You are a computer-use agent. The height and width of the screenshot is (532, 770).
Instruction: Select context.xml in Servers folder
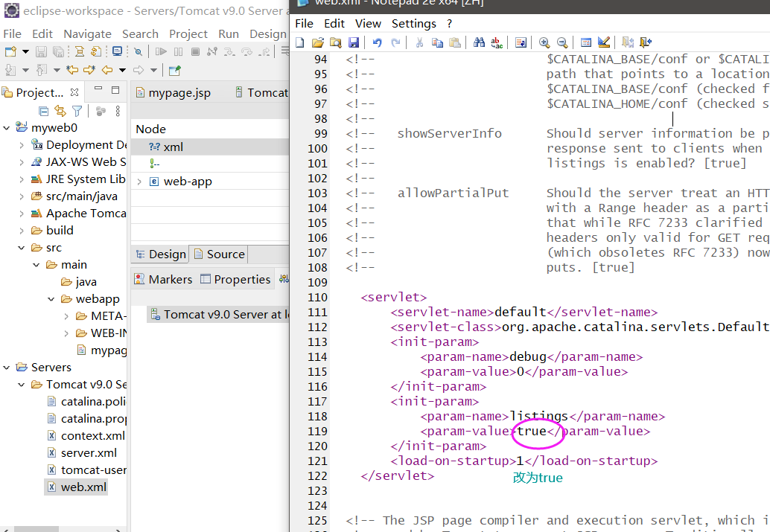[x=86, y=436]
